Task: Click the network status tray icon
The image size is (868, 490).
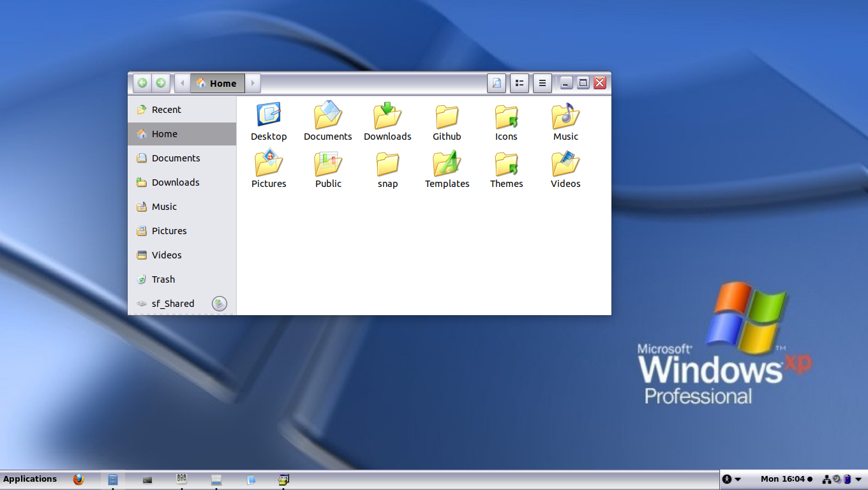Action: (x=827, y=479)
